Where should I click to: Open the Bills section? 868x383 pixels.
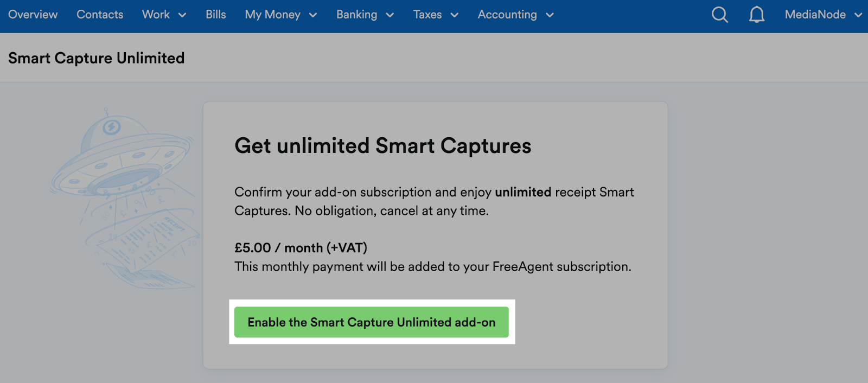[216, 15]
